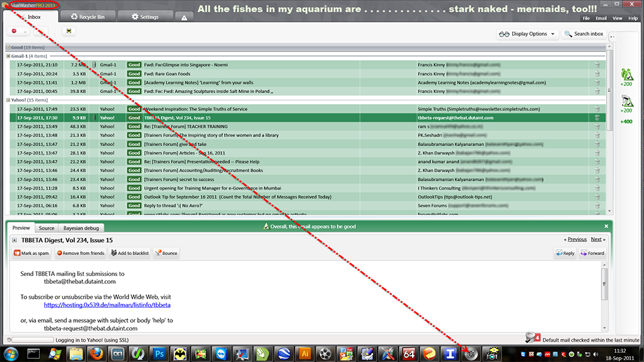
Task: Open the View menu
Action: (617, 18)
